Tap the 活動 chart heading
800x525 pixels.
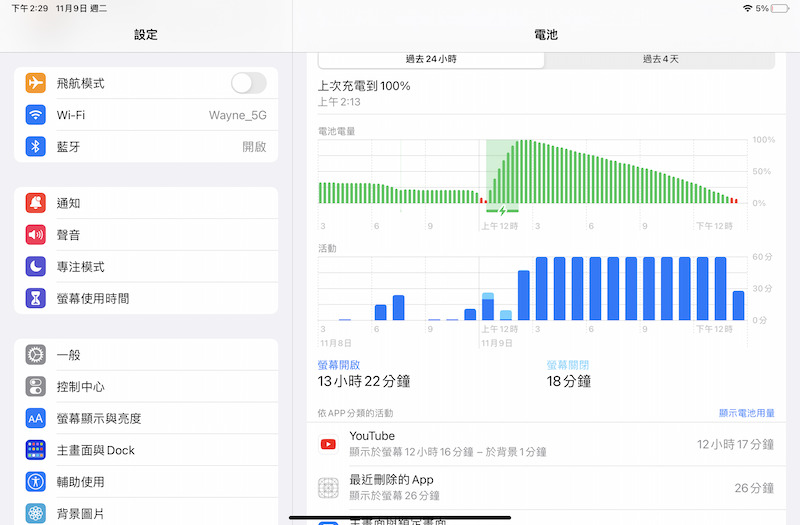(x=327, y=248)
